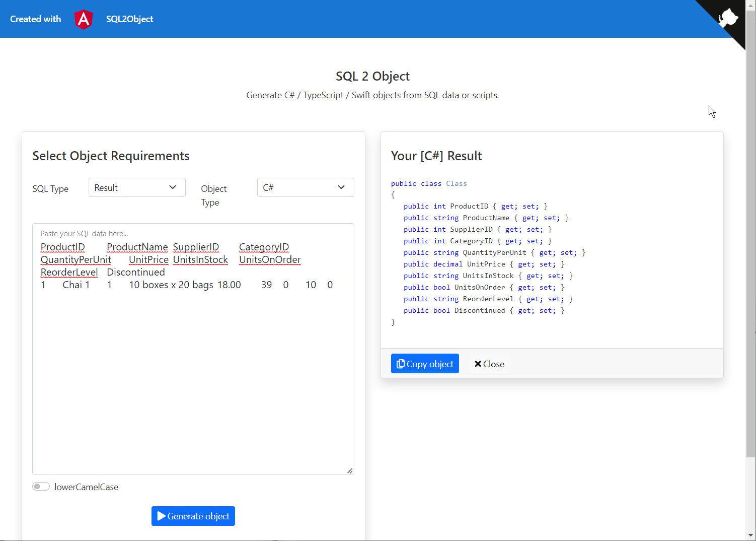This screenshot has height=541, width=756.
Task: Expand the SQL Type chevron arrow
Action: [172, 187]
